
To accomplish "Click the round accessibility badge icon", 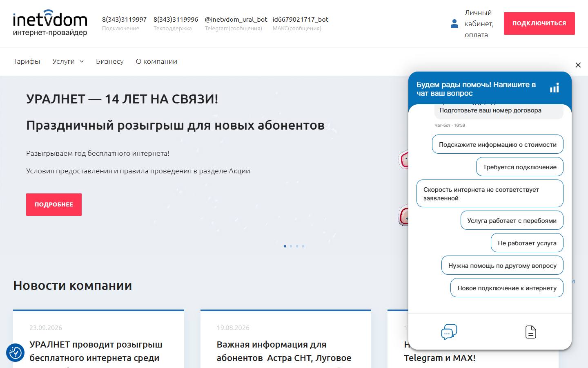I will pyautogui.click(x=15, y=352).
